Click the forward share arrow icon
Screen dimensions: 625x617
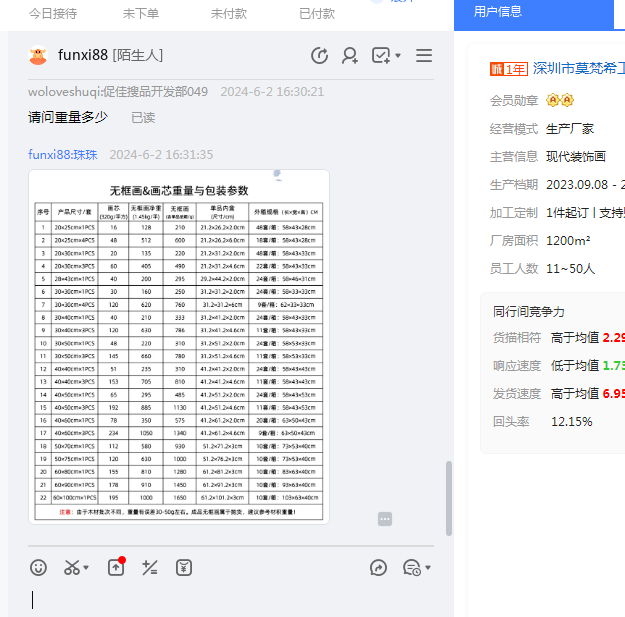pos(378,568)
